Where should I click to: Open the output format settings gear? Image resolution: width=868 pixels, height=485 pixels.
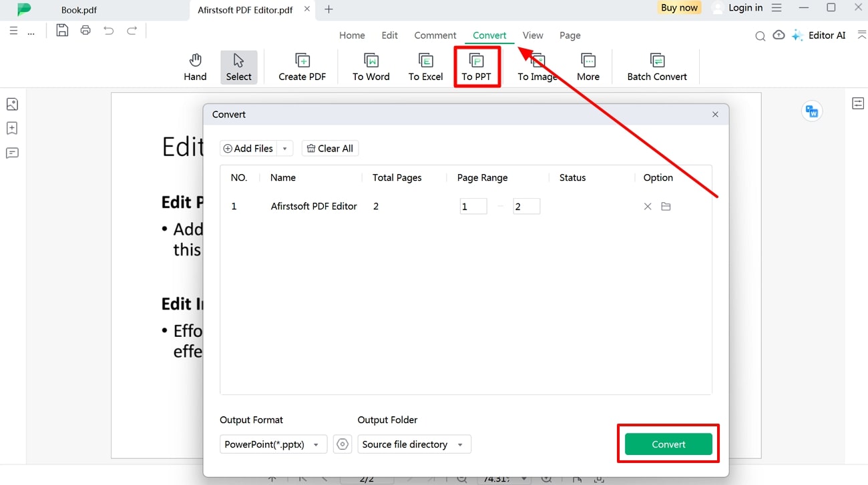pyautogui.click(x=343, y=444)
